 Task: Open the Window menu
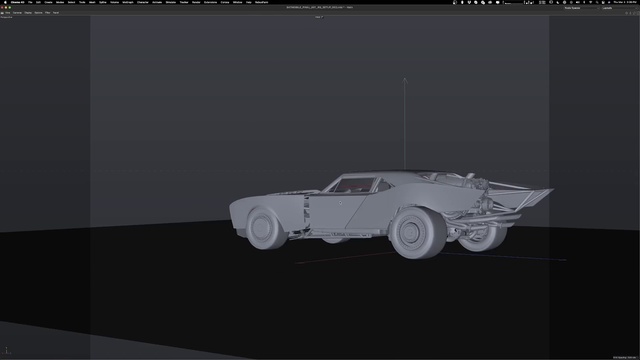238,2
